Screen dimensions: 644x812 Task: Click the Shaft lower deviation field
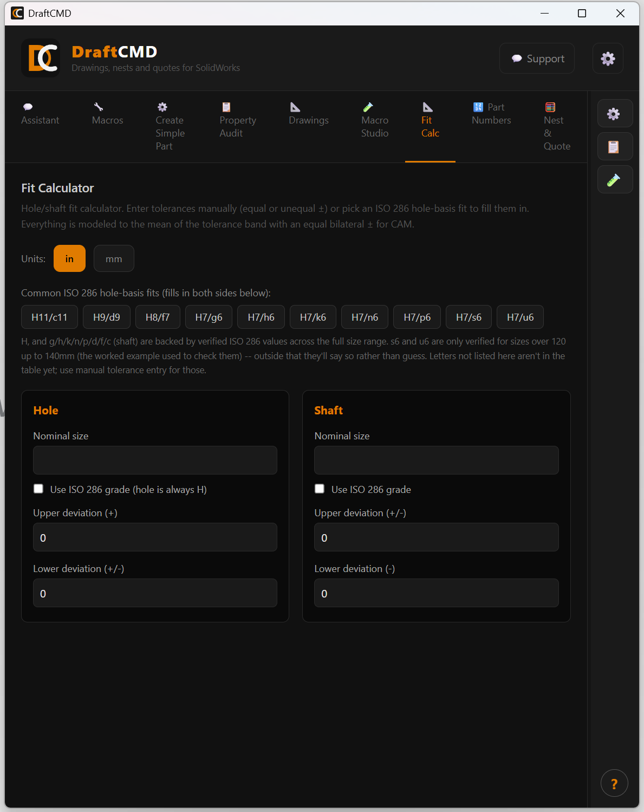(x=436, y=593)
